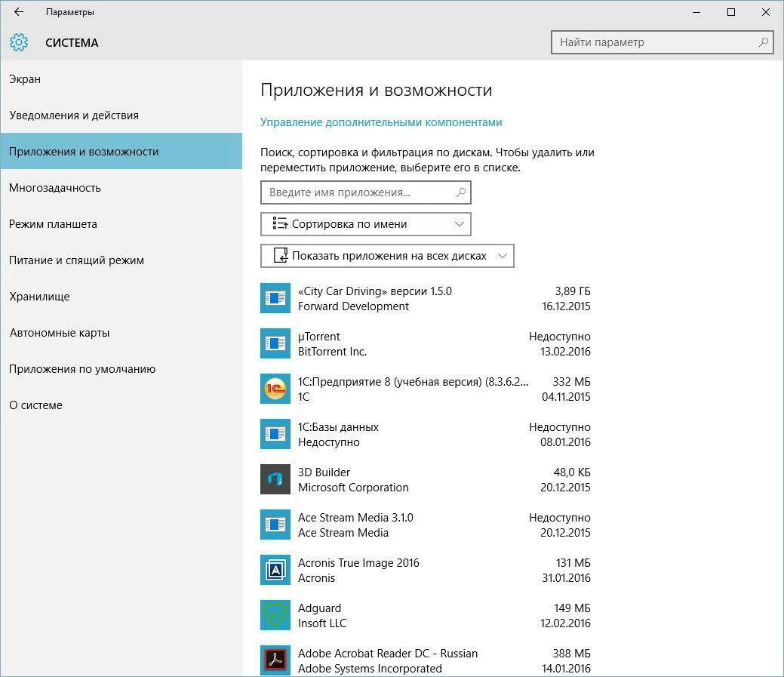Expand the Сортировка по имени dropdown
Image resolution: width=784 pixels, height=677 pixels.
pyautogui.click(x=365, y=224)
